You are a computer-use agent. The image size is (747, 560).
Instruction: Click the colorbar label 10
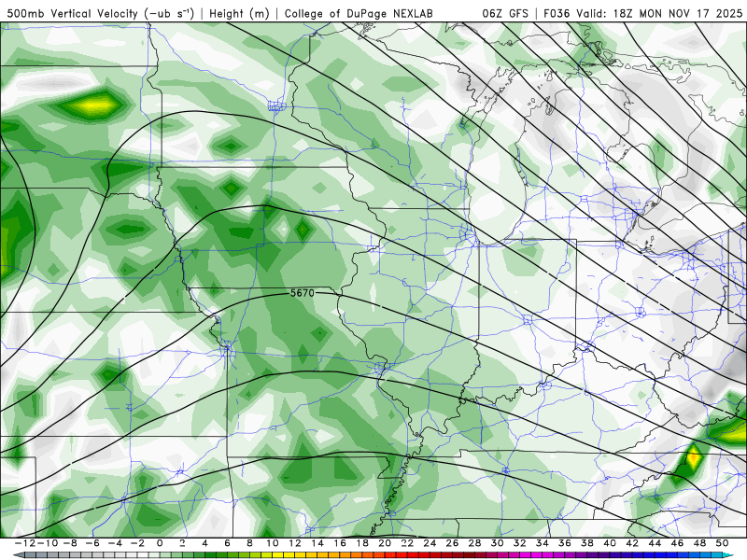point(272,543)
